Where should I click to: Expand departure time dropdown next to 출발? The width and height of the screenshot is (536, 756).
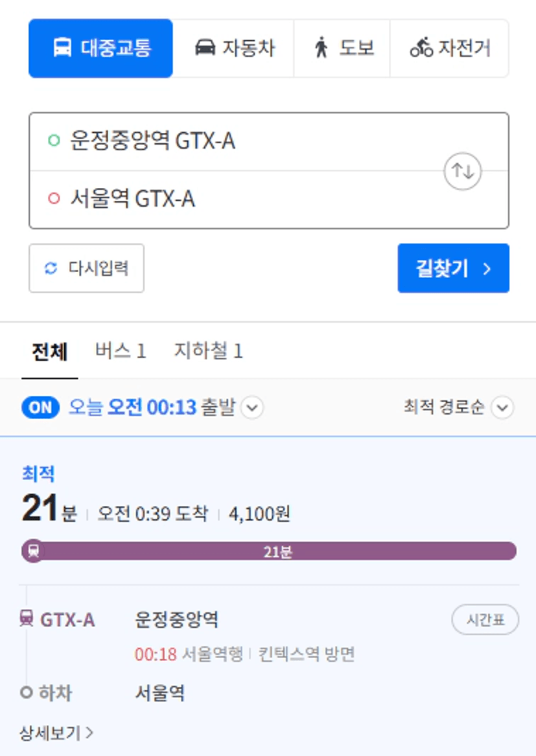[x=252, y=408]
